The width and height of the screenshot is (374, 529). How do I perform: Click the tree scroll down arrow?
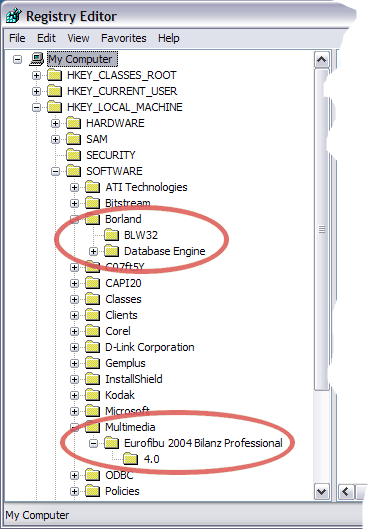point(322,492)
